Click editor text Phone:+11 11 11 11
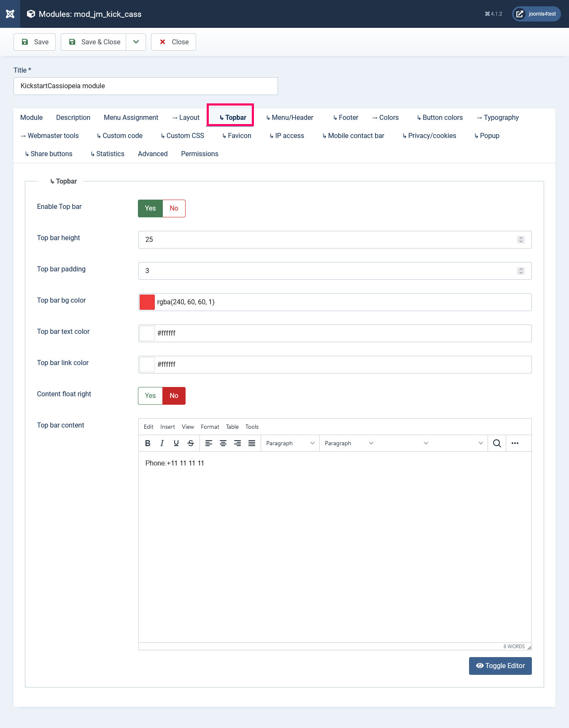 tap(175, 463)
